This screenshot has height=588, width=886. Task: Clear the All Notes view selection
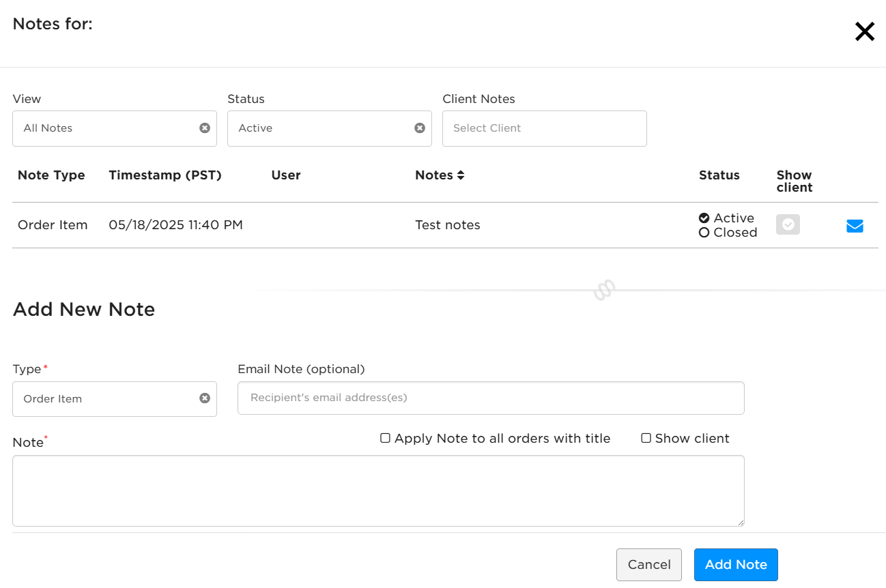(205, 128)
